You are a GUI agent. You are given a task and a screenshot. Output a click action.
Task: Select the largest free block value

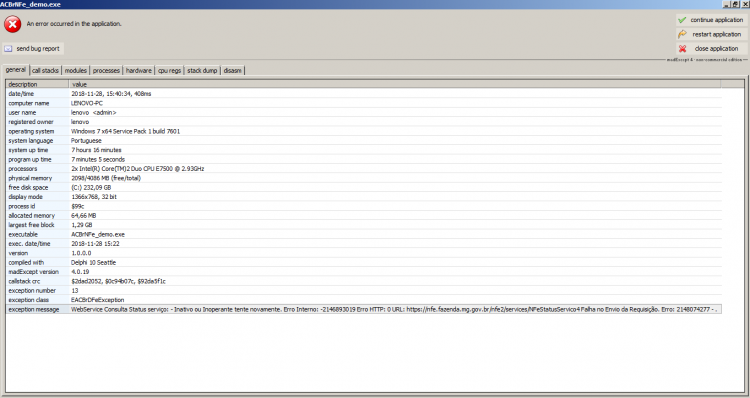[82, 225]
